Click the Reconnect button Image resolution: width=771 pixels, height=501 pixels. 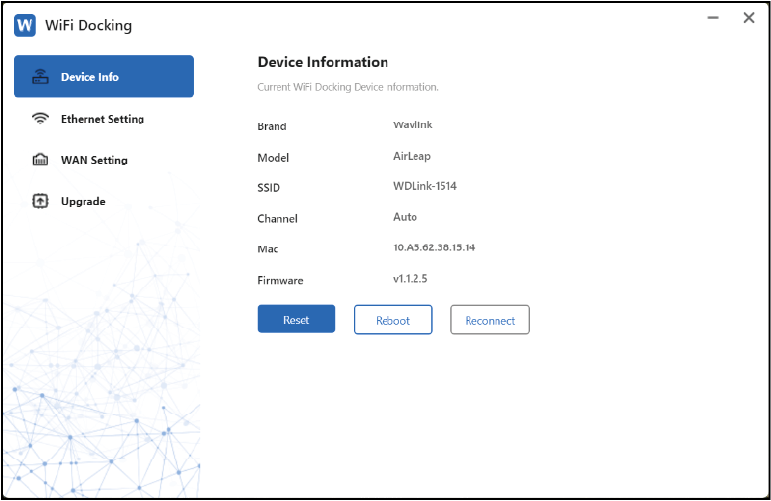tap(489, 320)
